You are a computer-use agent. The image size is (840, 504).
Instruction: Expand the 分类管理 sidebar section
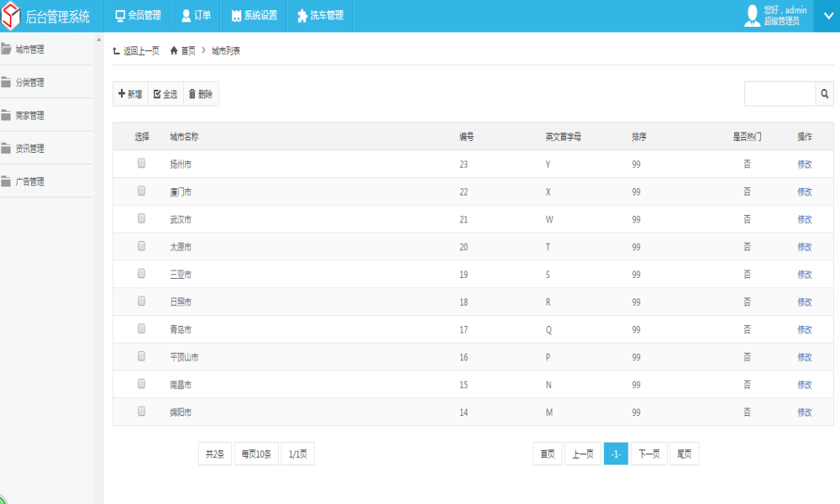[46, 82]
